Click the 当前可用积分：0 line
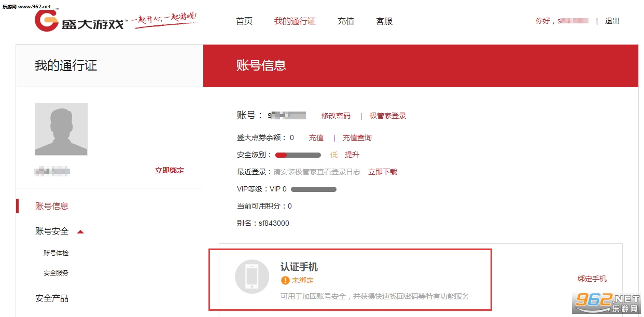644x317 pixels. pos(264,206)
